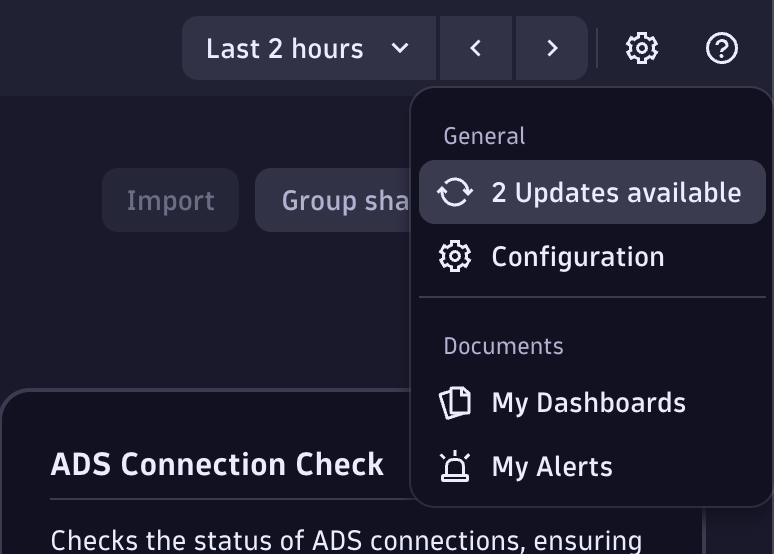Expand the chevron beside Last 2 hours
This screenshot has width=774, height=554.
(400, 48)
